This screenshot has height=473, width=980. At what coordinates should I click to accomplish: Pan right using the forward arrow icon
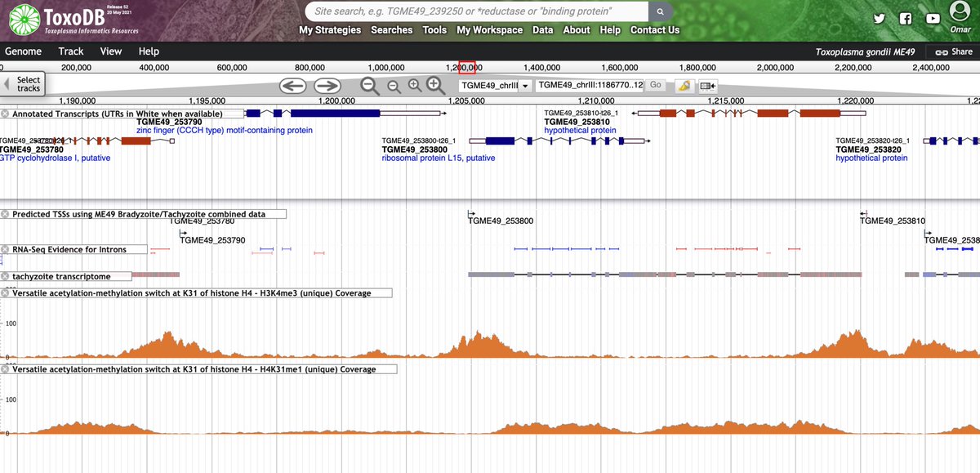pos(326,85)
